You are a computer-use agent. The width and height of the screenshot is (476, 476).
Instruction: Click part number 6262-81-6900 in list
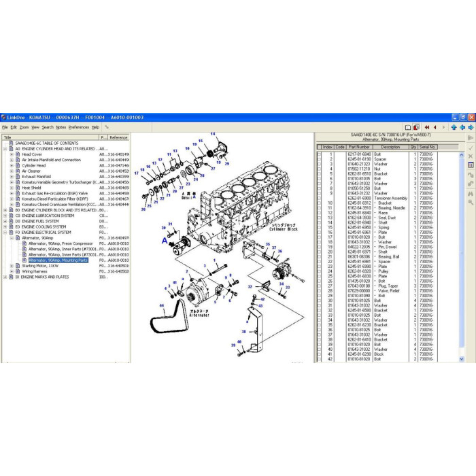click(x=359, y=198)
